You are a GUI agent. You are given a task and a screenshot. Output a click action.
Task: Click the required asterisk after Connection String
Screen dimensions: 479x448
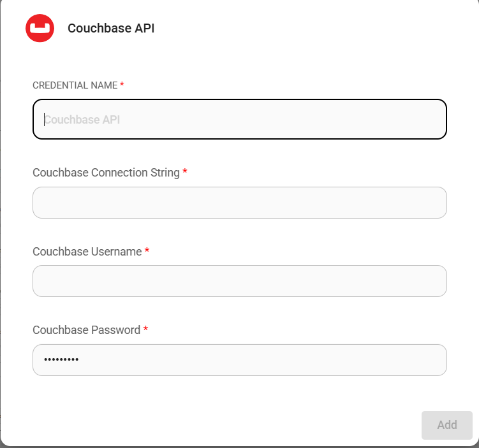[x=185, y=173]
